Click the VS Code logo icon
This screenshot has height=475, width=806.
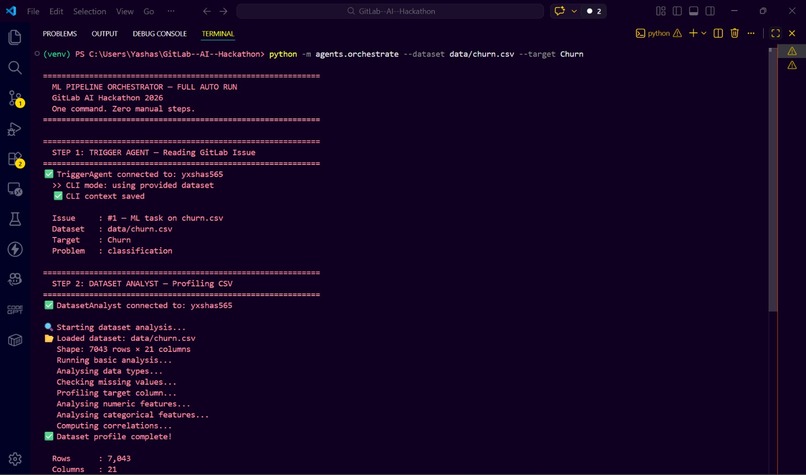click(11, 11)
